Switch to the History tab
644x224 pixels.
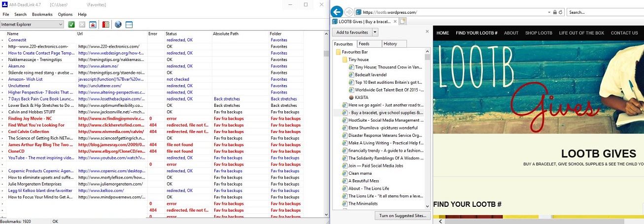390,44
